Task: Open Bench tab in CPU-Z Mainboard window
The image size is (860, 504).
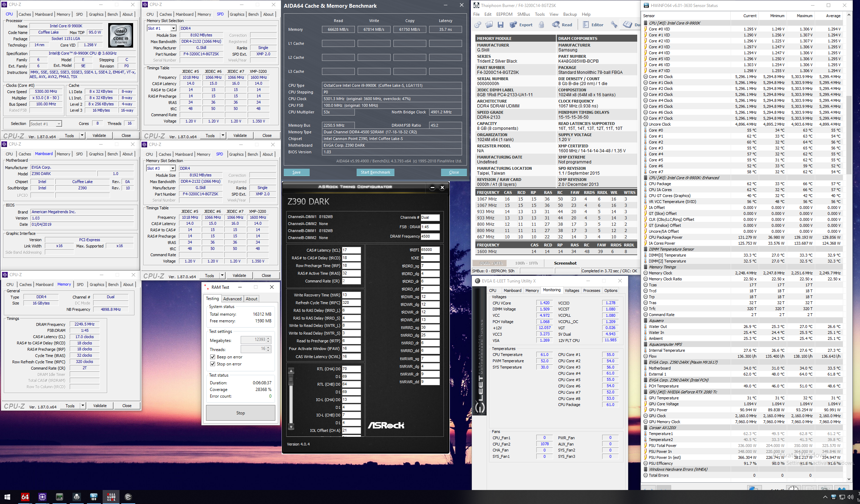Action: click(112, 154)
